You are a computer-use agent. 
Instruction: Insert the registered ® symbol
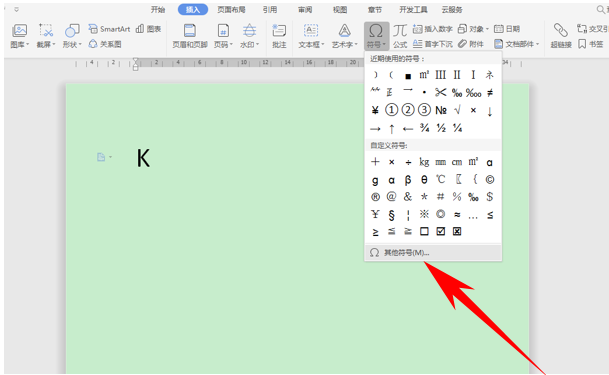coord(375,197)
